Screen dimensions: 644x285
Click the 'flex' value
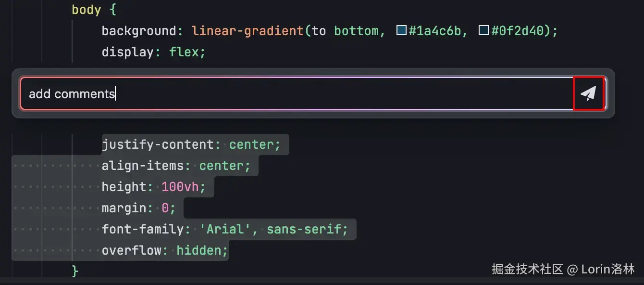(x=184, y=52)
